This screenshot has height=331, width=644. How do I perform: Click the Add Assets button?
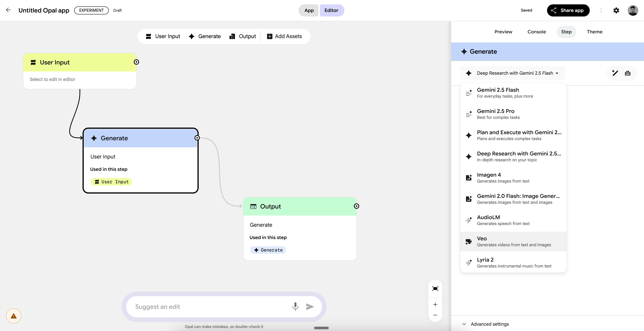[x=284, y=36]
